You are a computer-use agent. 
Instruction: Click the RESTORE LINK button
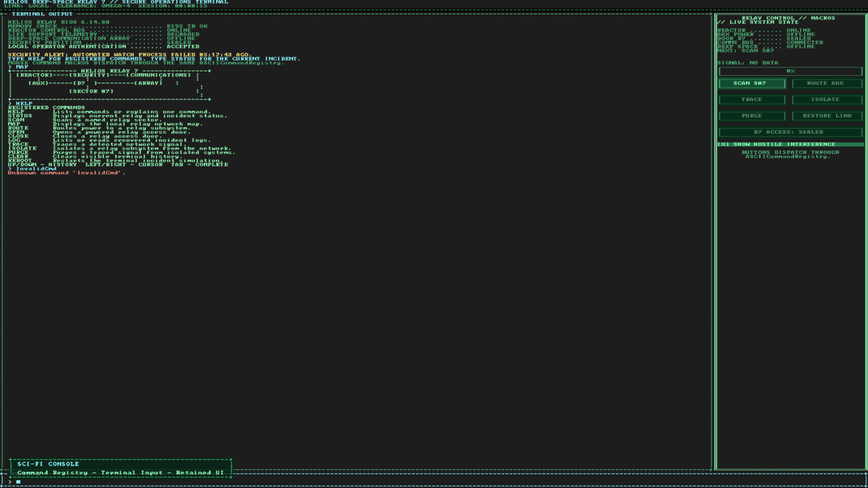(x=825, y=116)
